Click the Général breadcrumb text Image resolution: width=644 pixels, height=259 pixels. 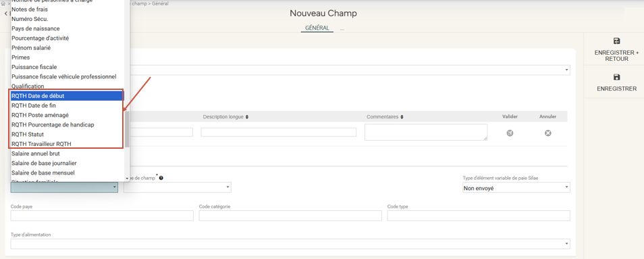pos(160,3)
